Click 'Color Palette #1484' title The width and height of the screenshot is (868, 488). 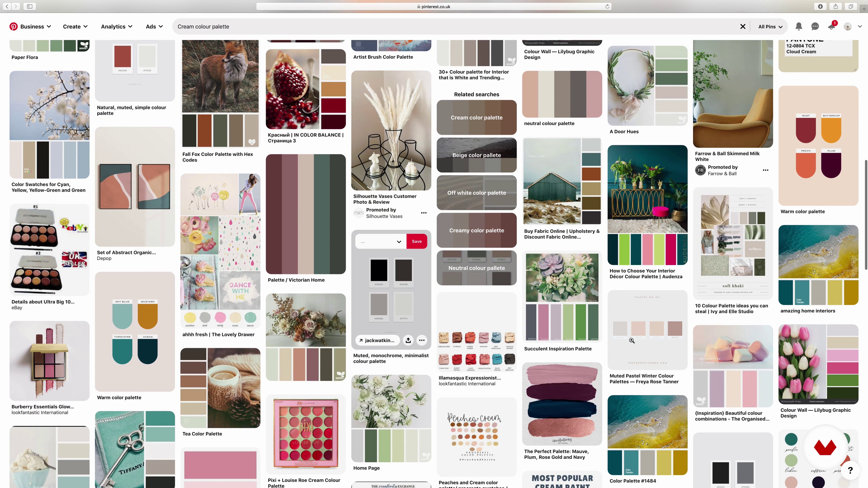click(633, 481)
